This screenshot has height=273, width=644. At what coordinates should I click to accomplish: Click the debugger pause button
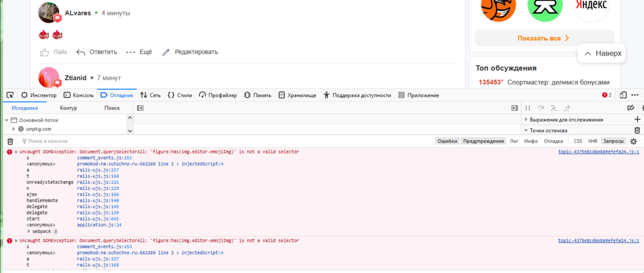click(528, 108)
